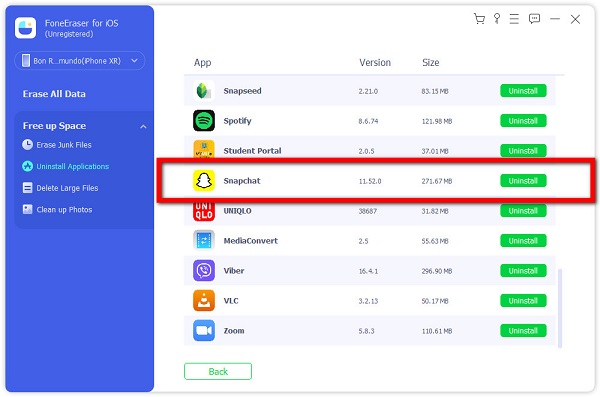Open the register key icon
The height and width of the screenshot is (397, 600).
coord(497,19)
